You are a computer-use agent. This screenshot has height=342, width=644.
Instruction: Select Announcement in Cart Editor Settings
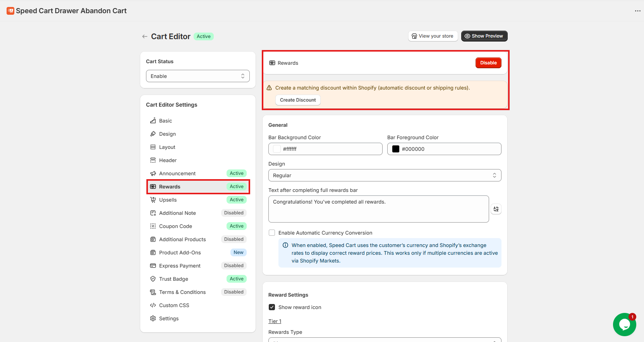[x=177, y=173]
